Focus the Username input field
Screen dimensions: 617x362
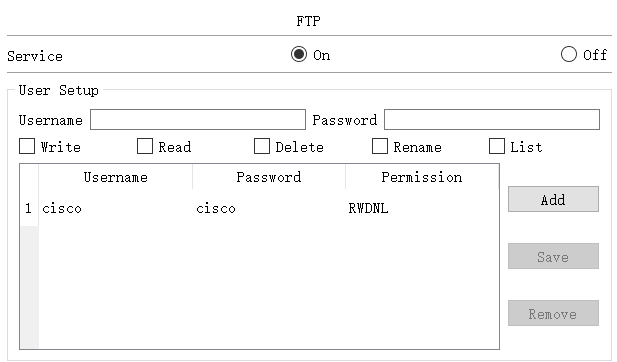(x=198, y=120)
